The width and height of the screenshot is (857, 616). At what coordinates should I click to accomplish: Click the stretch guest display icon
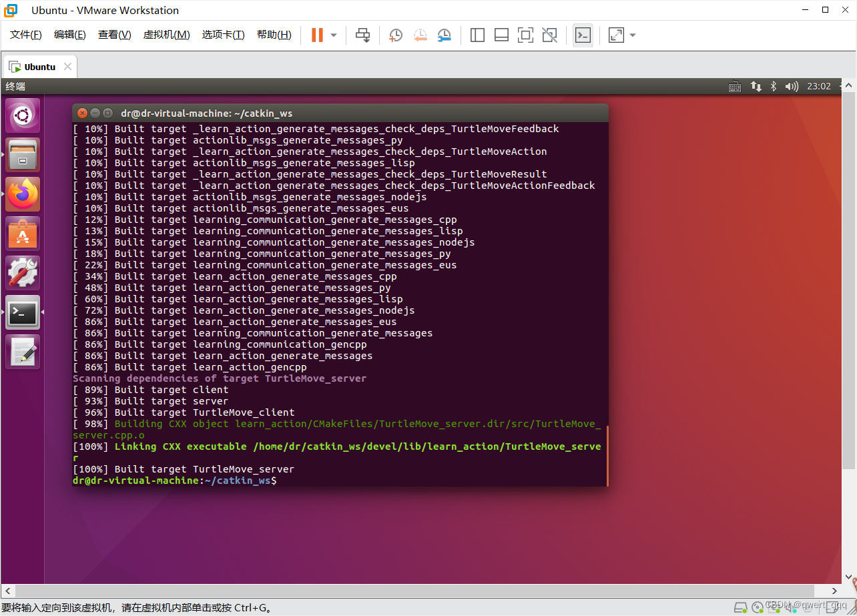coord(616,35)
